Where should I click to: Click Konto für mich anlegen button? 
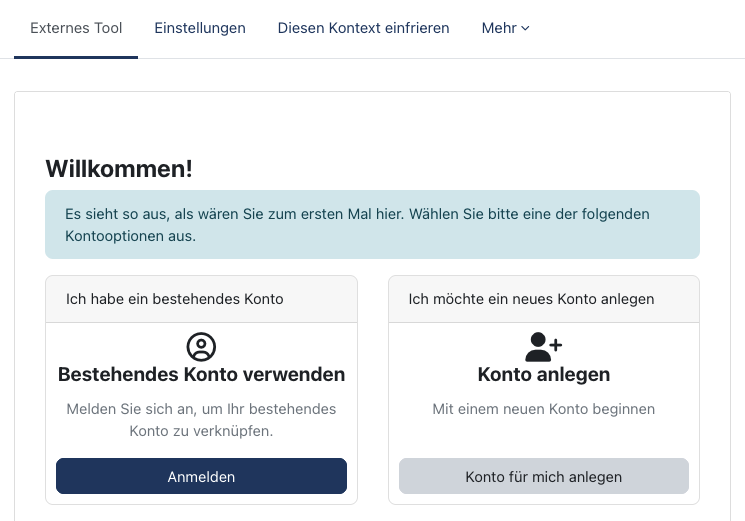[544, 476]
